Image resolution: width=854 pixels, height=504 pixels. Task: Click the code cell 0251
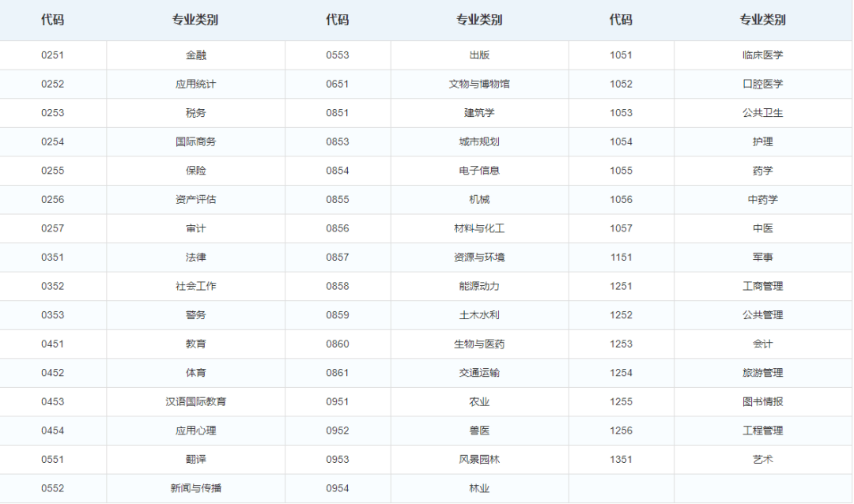[x=52, y=55]
